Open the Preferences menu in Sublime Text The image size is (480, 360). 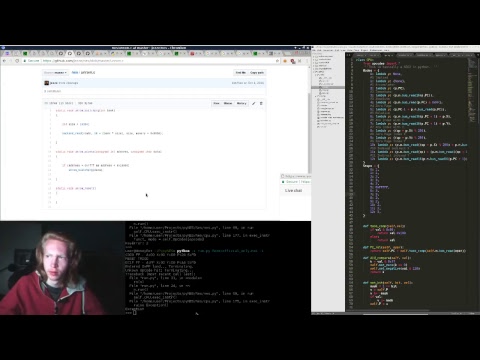377,50
